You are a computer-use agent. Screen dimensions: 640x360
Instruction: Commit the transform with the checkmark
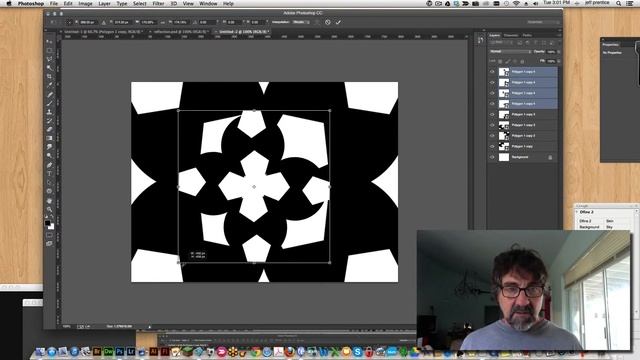[338, 22]
